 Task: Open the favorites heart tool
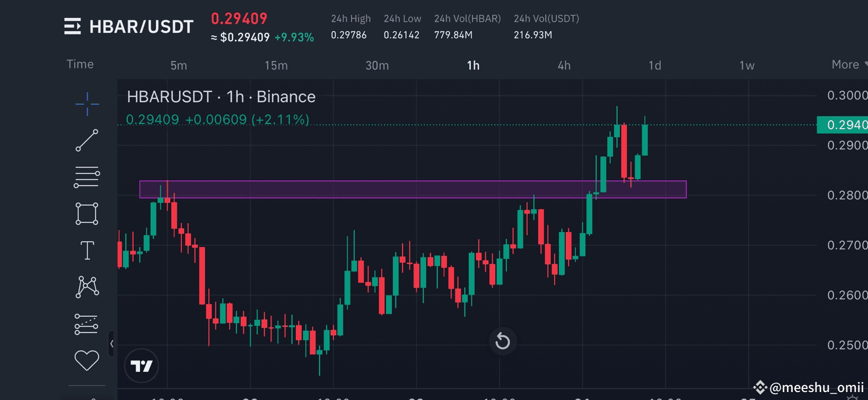(86, 360)
